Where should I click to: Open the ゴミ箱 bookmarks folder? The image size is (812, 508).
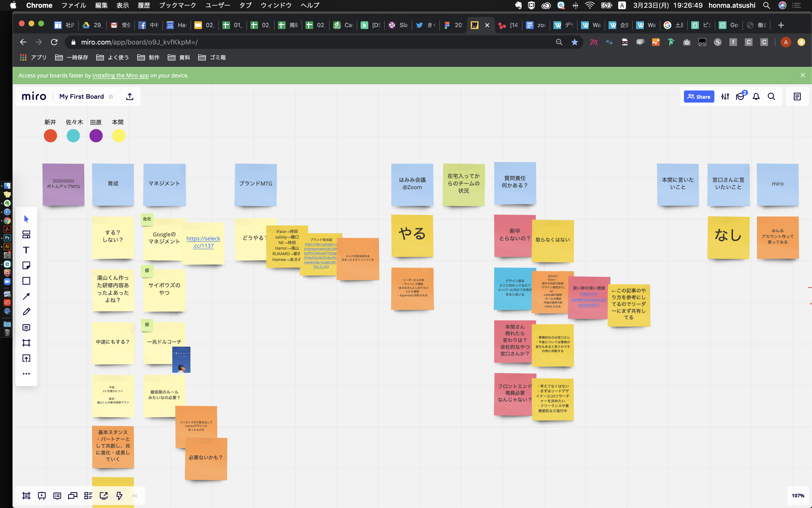tap(212, 58)
